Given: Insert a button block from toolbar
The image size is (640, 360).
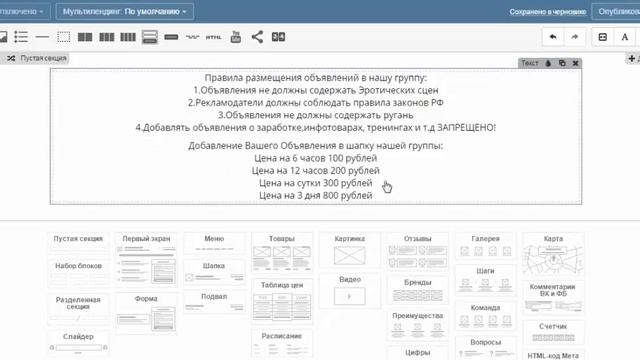Looking at the screenshot, I should pos(171,37).
